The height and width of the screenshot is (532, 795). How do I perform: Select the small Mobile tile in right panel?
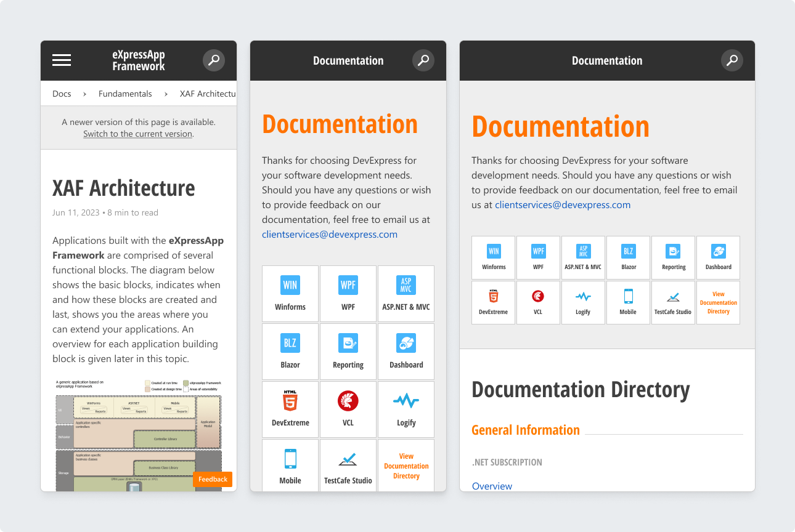[628, 302]
